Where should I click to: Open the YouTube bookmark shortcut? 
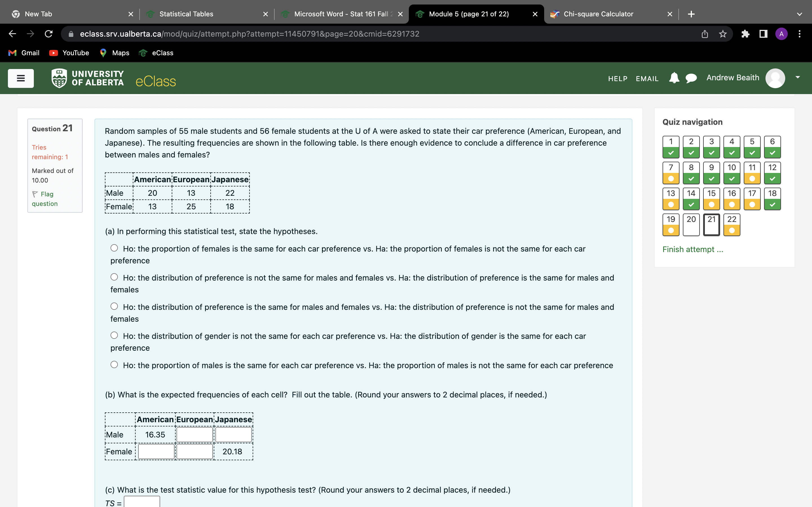pos(69,53)
